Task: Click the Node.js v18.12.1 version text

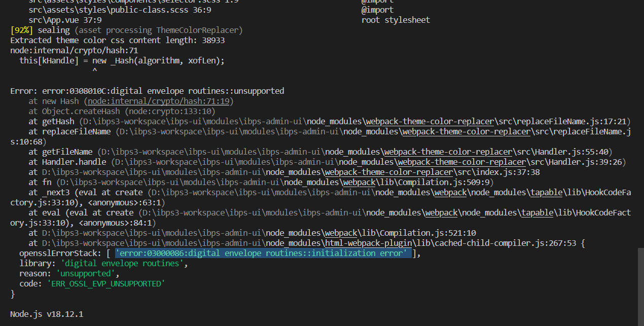Action: 47,314
